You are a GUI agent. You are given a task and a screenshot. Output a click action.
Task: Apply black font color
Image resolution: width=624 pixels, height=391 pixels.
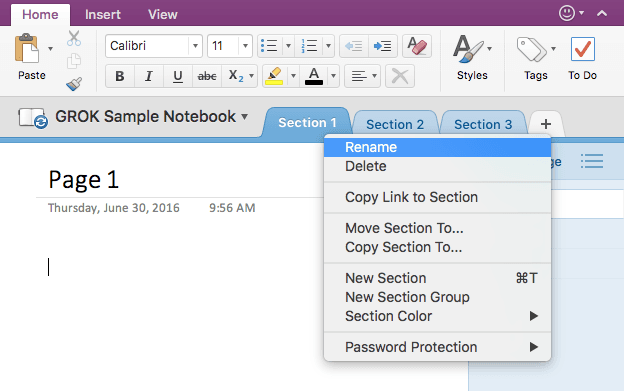pyautogui.click(x=314, y=76)
